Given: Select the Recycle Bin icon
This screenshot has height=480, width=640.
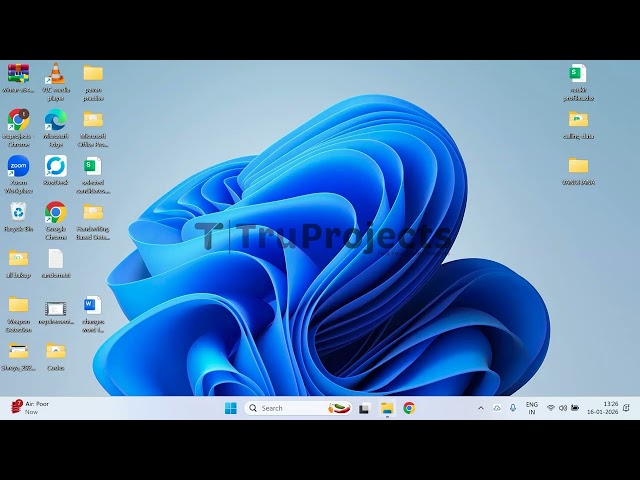Looking at the screenshot, I should [18, 212].
